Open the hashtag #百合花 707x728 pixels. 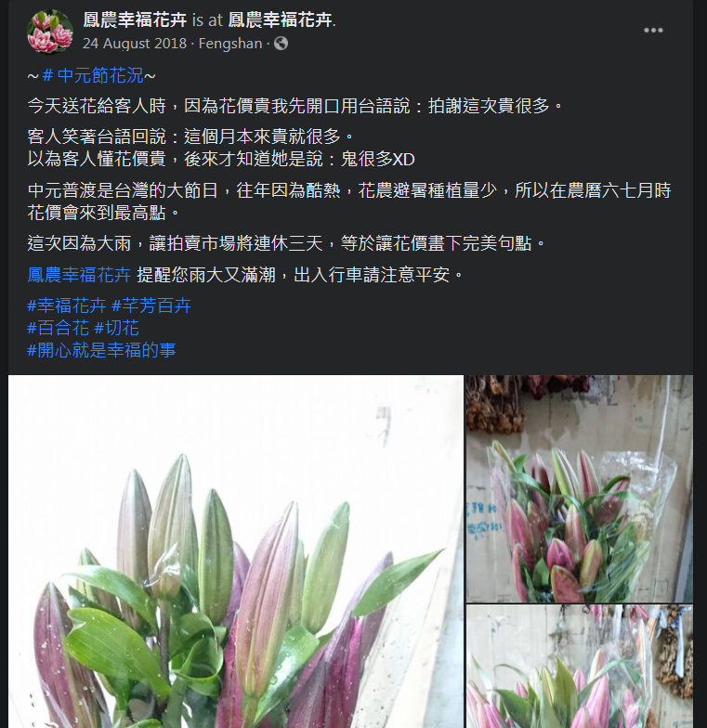point(58,328)
